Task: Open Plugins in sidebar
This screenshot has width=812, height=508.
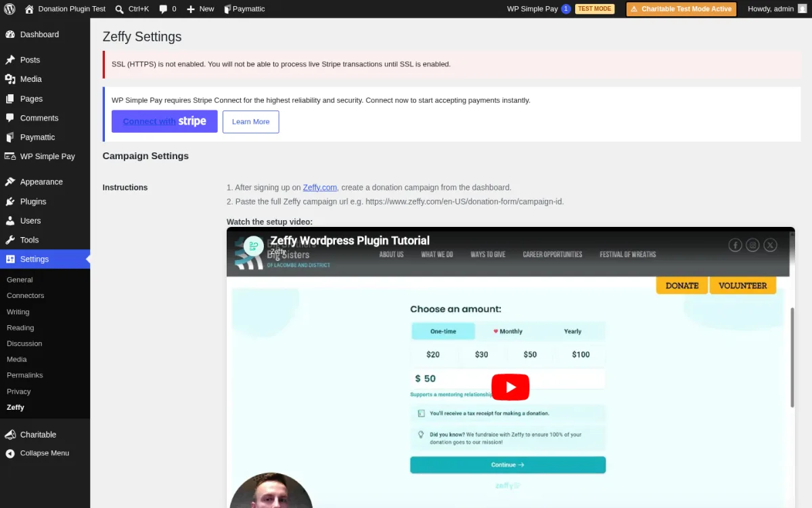Action: click(x=45, y=201)
